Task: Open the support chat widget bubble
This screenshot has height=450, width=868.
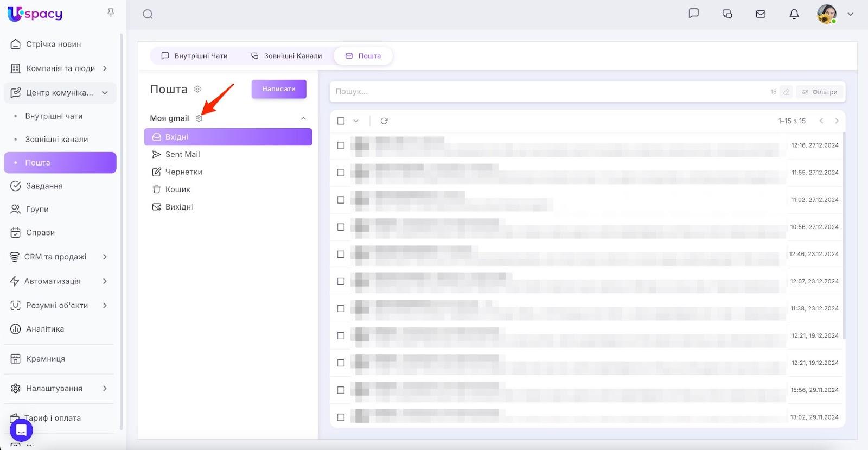Action: pos(21,430)
